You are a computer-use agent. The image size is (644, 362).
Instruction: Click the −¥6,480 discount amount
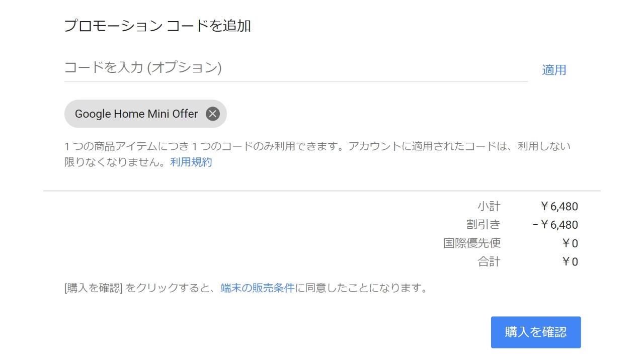[x=555, y=225]
